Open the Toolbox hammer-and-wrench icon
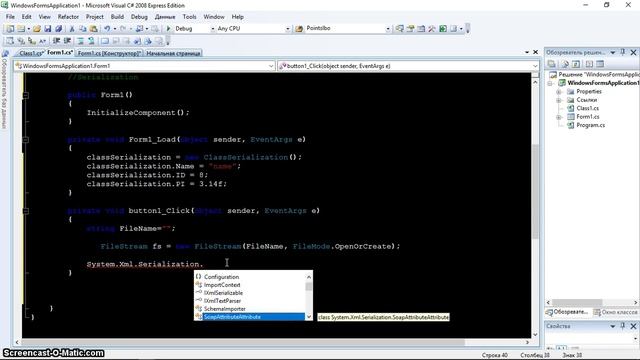The height and width of the screenshot is (360, 640). click(432, 29)
